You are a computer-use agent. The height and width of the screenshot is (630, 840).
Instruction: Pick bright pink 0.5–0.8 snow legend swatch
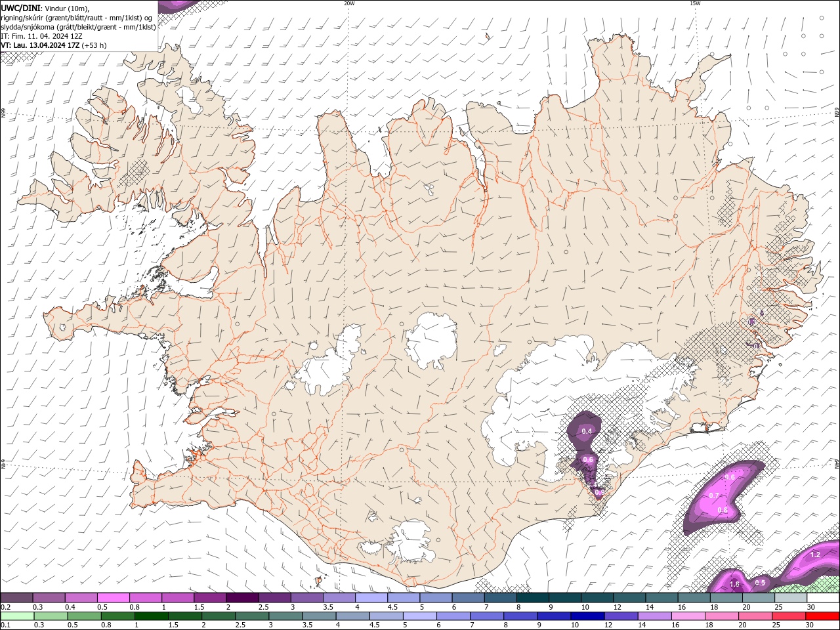click(x=113, y=598)
